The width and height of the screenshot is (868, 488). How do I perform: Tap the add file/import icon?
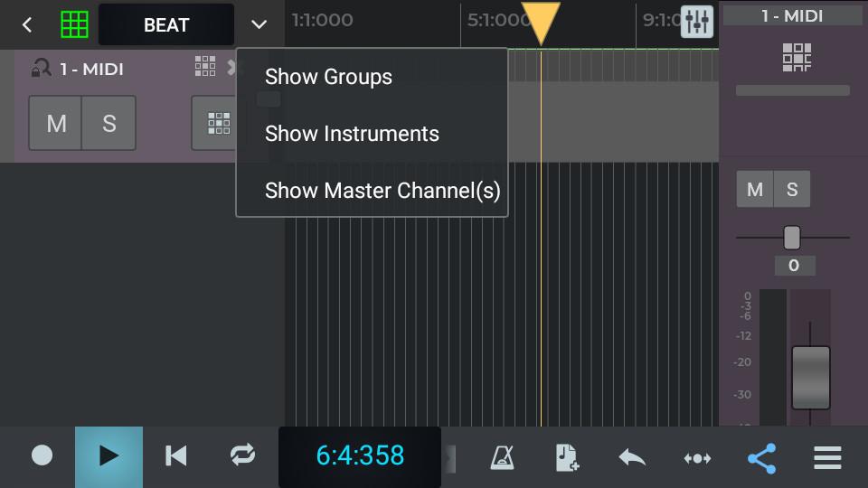(x=567, y=457)
